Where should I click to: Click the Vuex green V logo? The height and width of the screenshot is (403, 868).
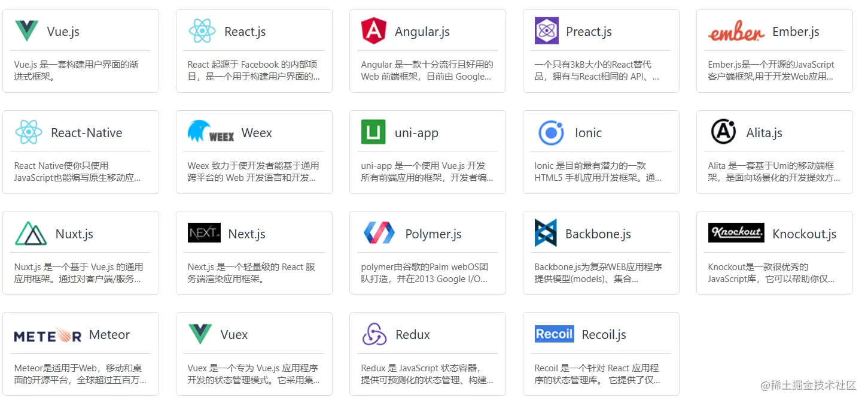pos(200,334)
